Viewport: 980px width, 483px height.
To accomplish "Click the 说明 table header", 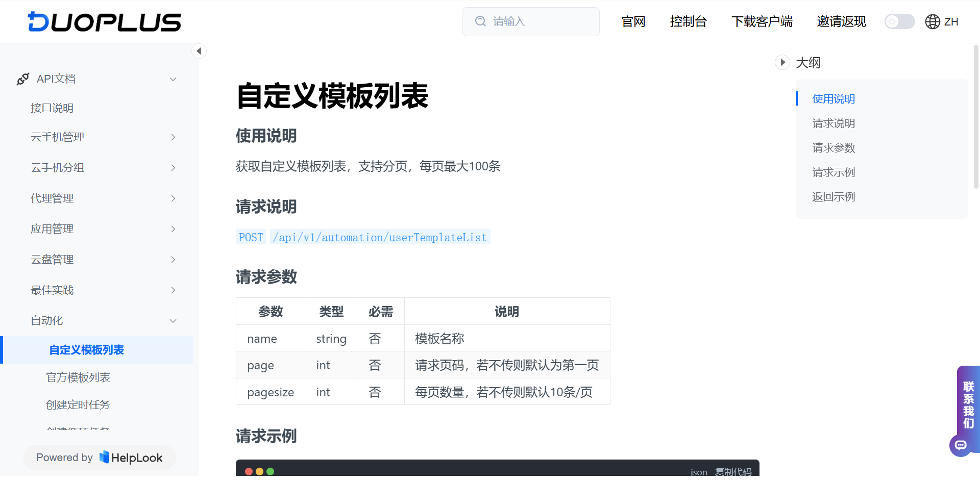I will (507, 312).
